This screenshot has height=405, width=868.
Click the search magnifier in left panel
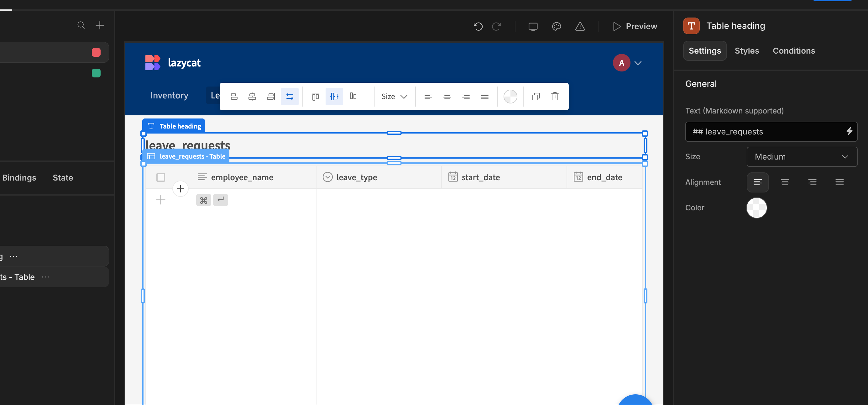tap(81, 25)
